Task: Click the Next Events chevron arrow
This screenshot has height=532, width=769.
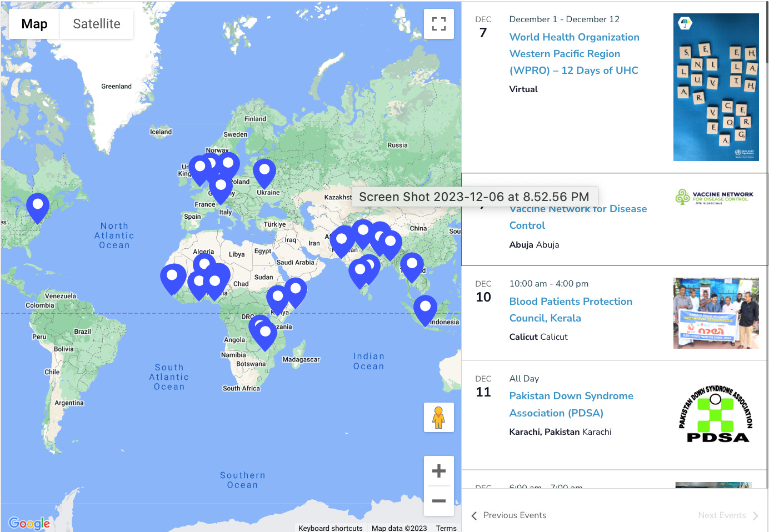Action: [755, 516]
